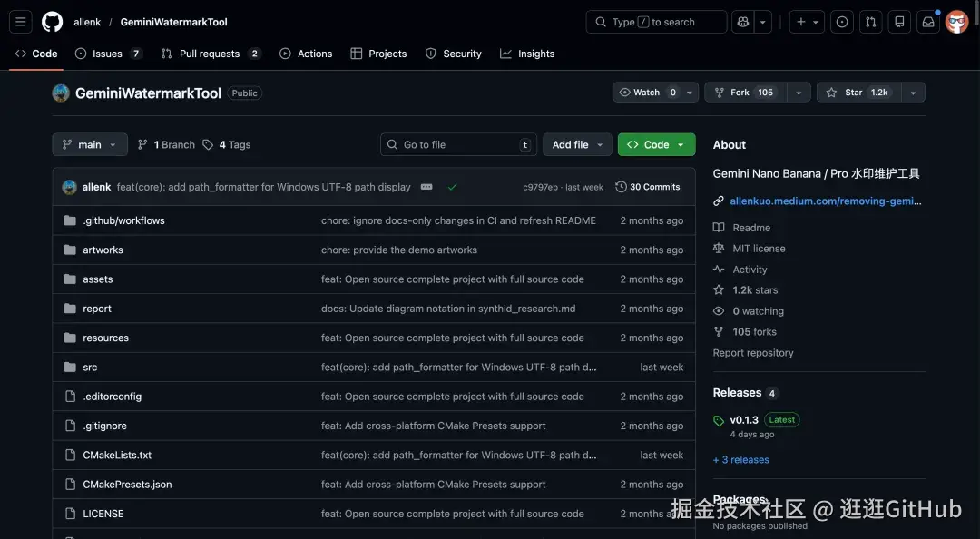
Task: Open the report folder
Action: click(x=97, y=309)
